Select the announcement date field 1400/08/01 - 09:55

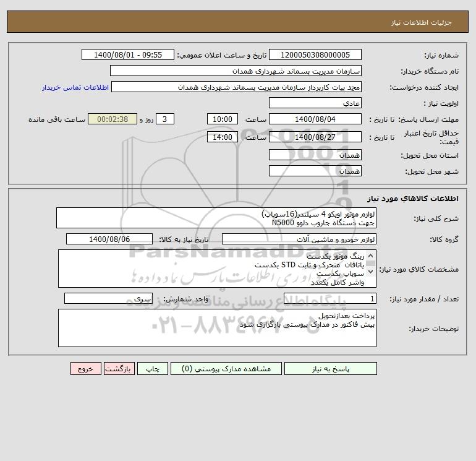tap(128, 54)
